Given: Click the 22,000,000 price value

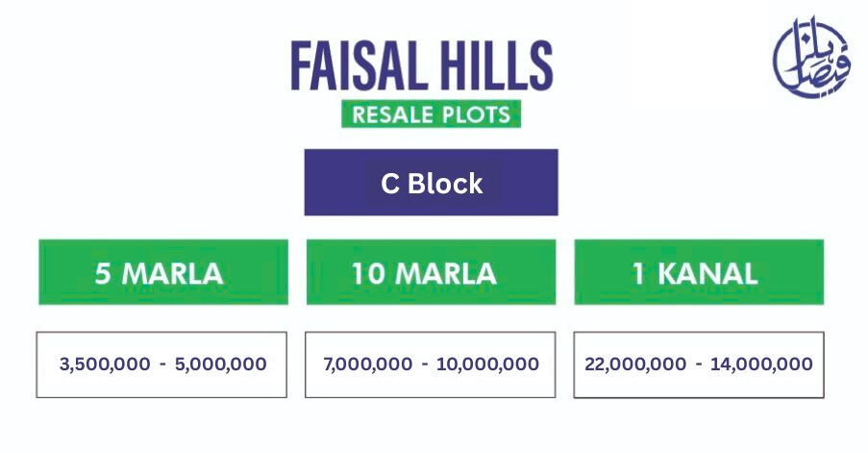Looking at the screenshot, I should [x=635, y=365].
